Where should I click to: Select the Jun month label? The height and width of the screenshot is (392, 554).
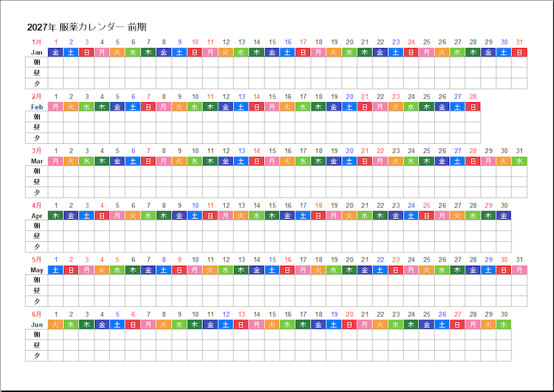(37, 325)
